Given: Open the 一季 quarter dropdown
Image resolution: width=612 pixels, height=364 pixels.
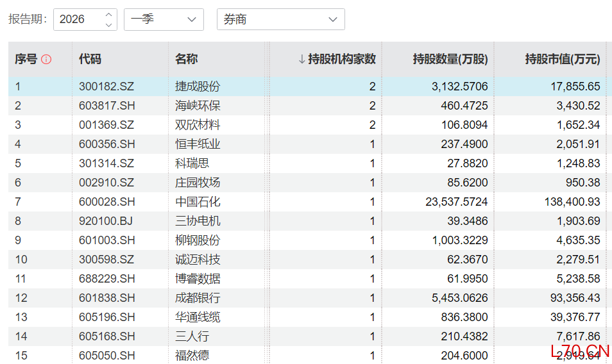Looking at the screenshot, I should click(164, 19).
